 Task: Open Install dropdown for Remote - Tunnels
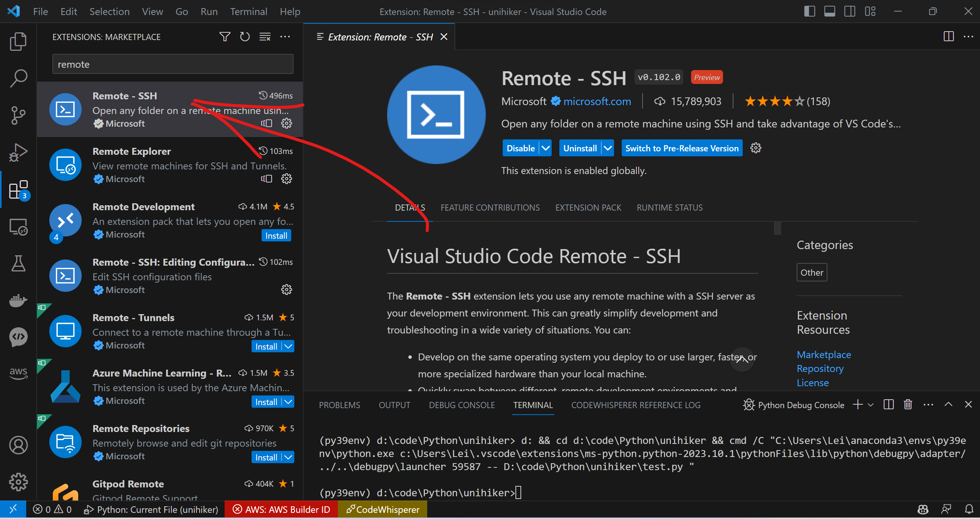(x=288, y=347)
